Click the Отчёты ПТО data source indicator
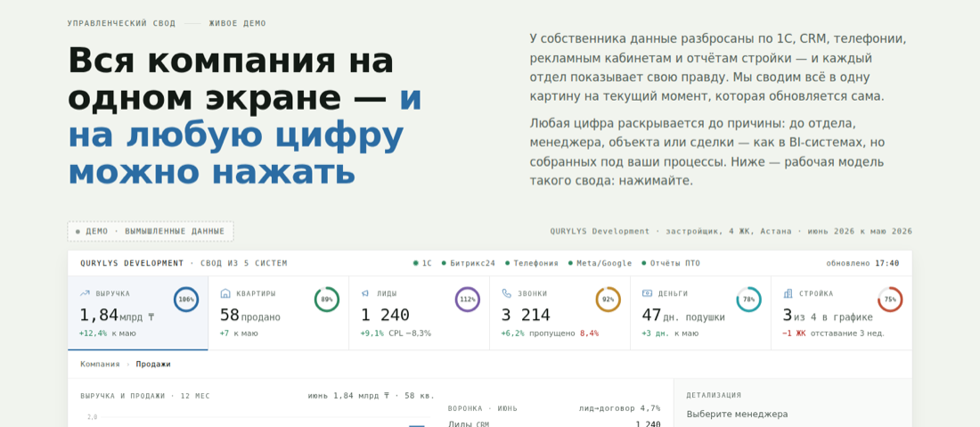The height and width of the screenshot is (427, 980). pyautogui.click(x=671, y=263)
